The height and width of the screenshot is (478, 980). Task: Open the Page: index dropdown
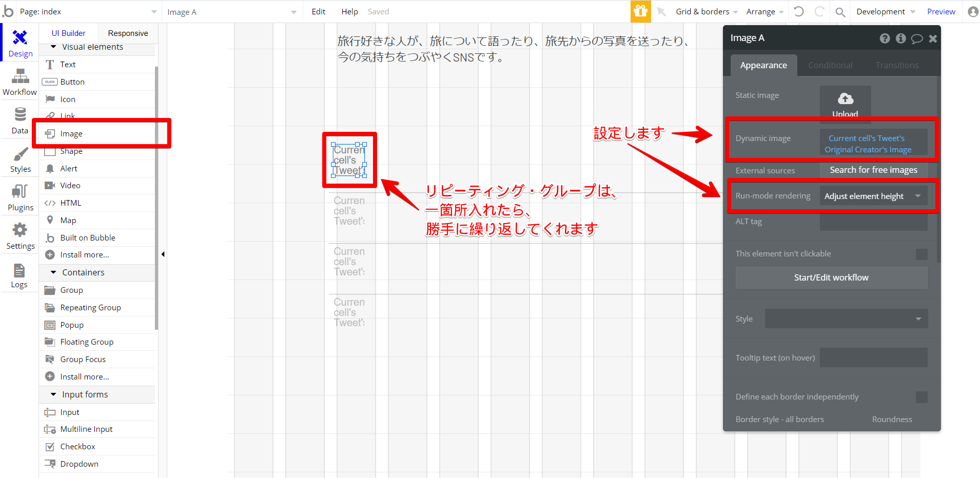pyautogui.click(x=88, y=11)
